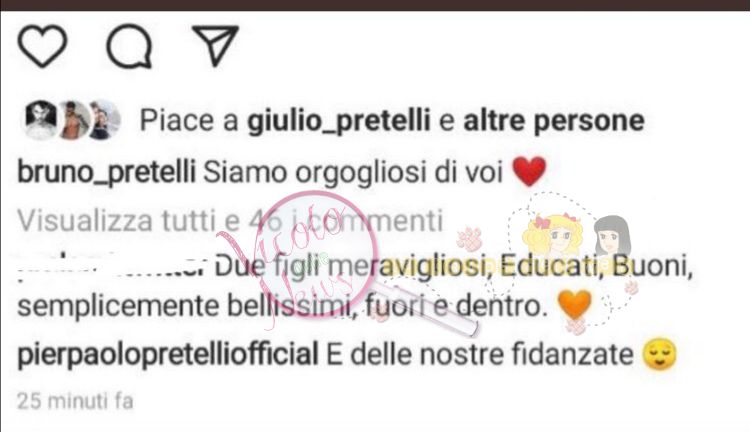Open the blurred commenter's username

tap(113, 264)
